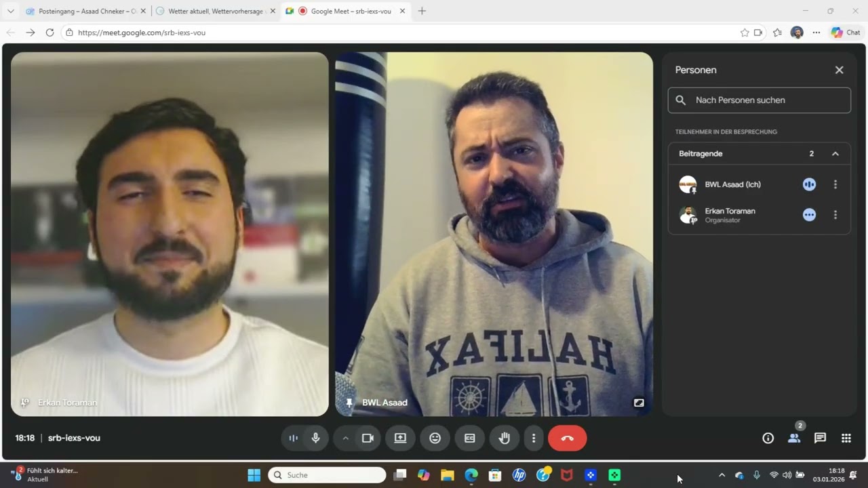Open the weather widget Fühlt sich kalter
868x488 pixels.
click(x=45, y=474)
